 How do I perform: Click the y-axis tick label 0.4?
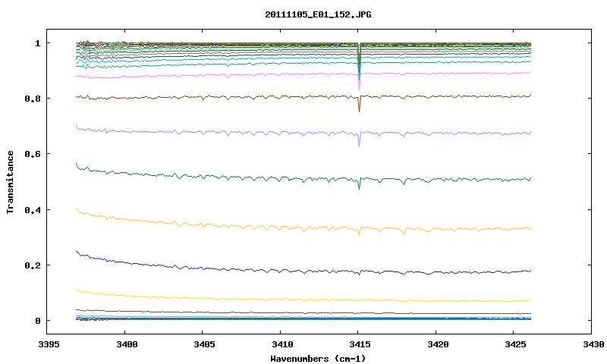click(x=33, y=209)
